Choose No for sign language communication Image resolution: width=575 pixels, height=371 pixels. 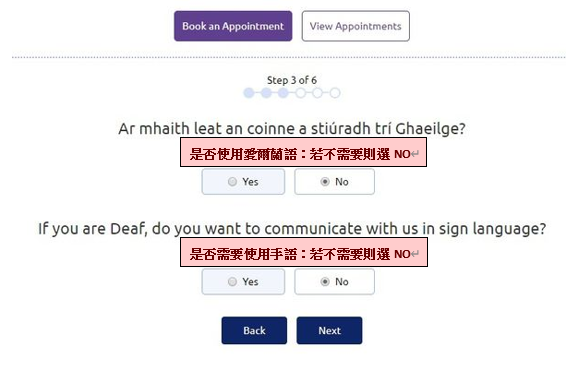pyautogui.click(x=334, y=282)
